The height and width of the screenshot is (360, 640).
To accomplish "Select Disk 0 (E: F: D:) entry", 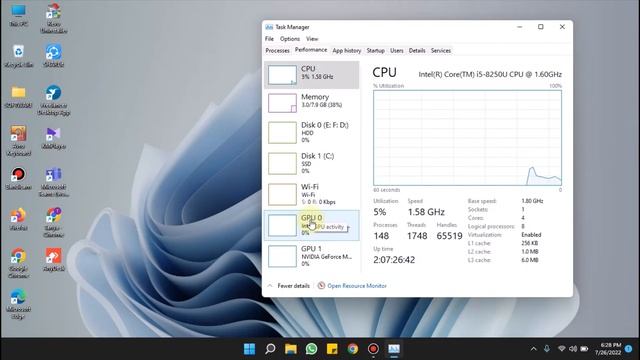I will [x=312, y=132].
